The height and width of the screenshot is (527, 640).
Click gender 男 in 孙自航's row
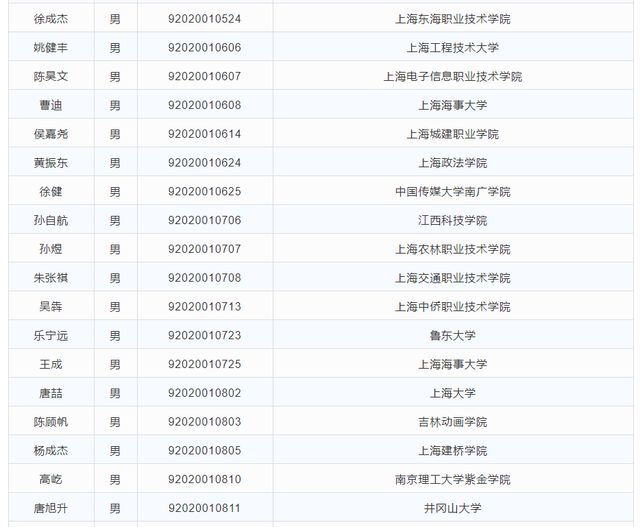pos(115,220)
